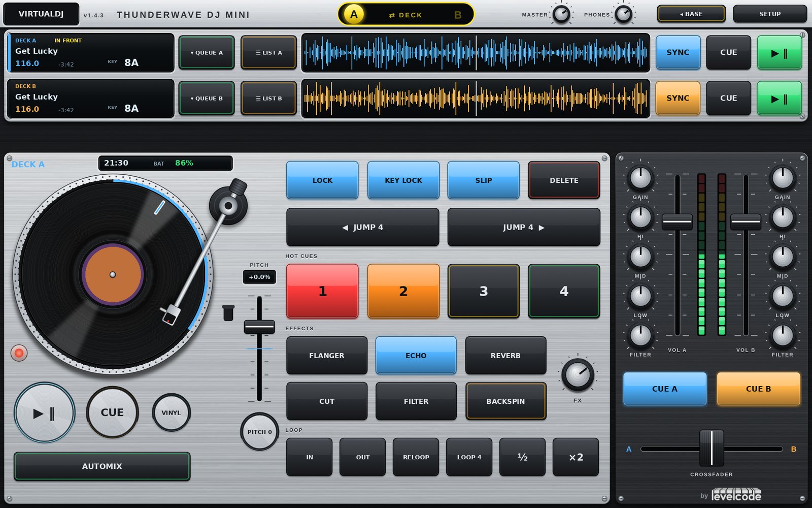Open the Base skin selector
This screenshot has width=812, height=508.
tap(691, 14)
